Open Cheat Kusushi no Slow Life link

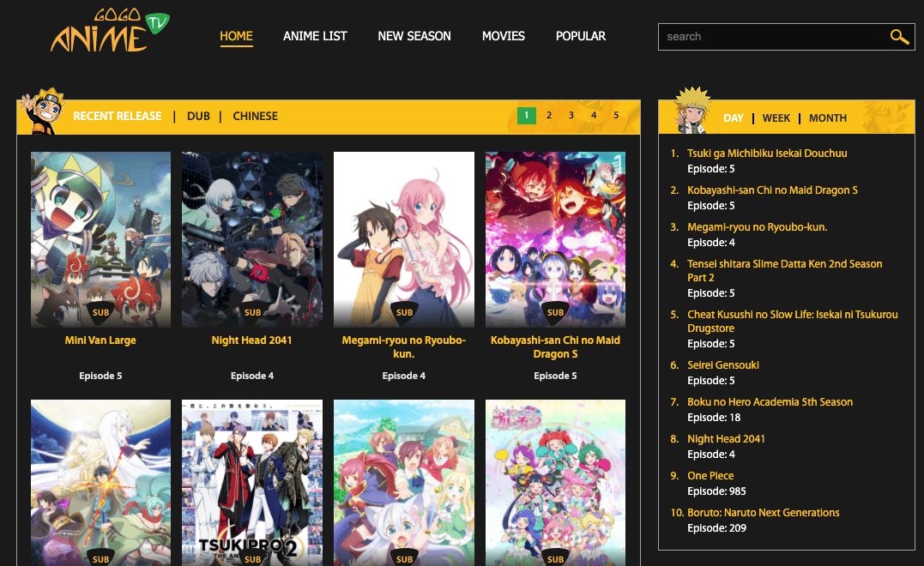pyautogui.click(x=793, y=321)
